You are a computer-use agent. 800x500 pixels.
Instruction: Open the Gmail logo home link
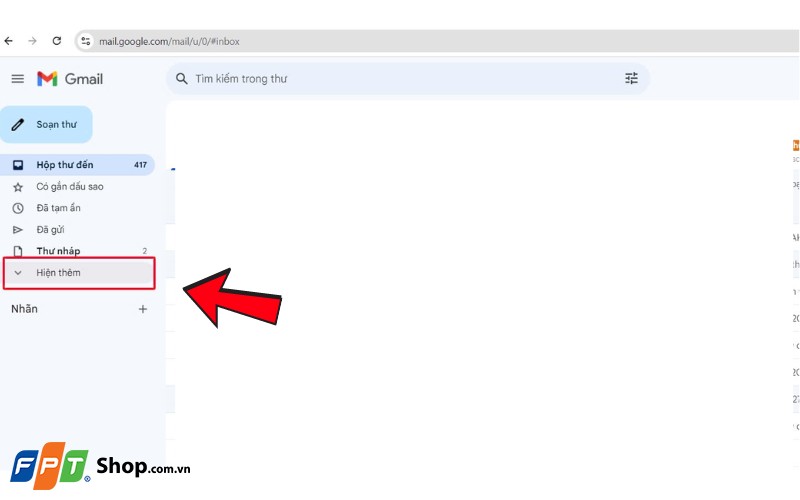point(70,79)
